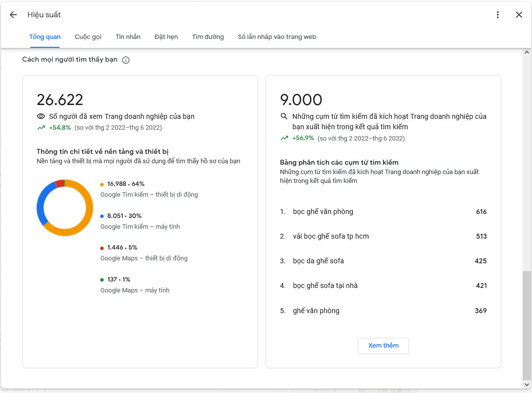532x393 pixels.
Task: Click the +54,8% change value
Action: click(x=60, y=128)
